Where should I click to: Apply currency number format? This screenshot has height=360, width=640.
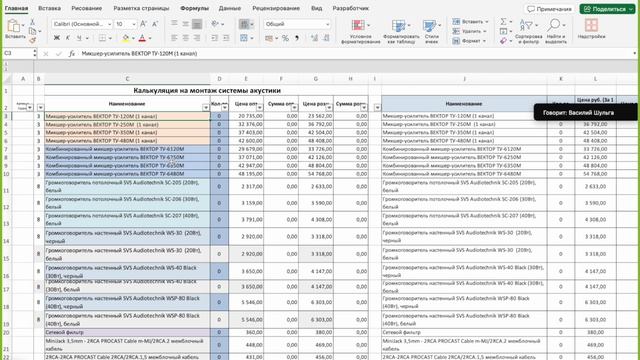click(269, 38)
